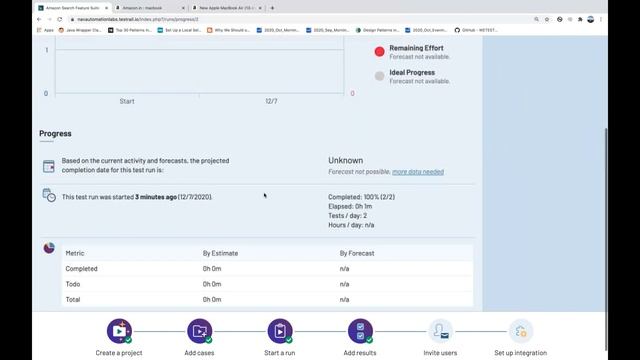The height and width of the screenshot is (360, 640).
Task: Close the Amazon Search Feature Suite tab
Action: [x=107, y=8]
